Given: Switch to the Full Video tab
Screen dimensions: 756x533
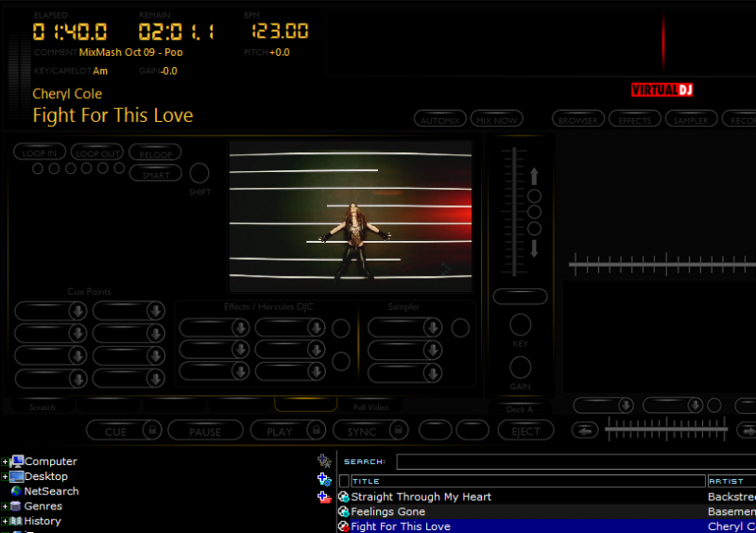Looking at the screenshot, I should coord(370,407).
